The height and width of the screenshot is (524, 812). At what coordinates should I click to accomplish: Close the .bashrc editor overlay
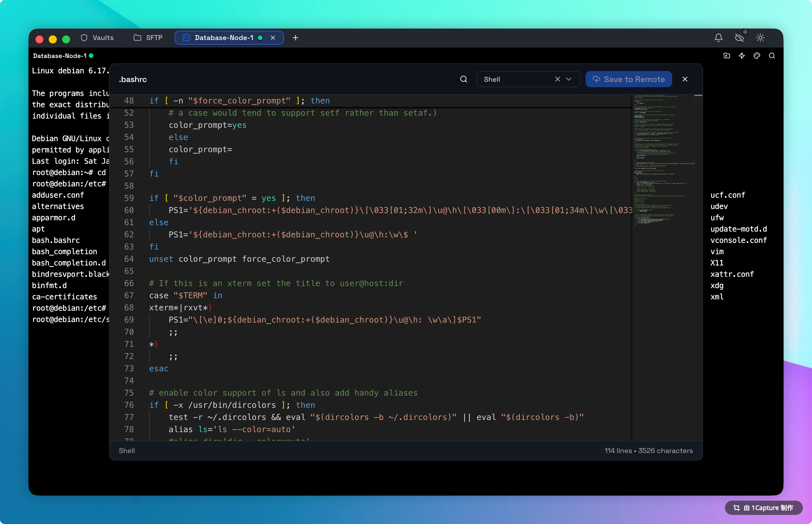(x=685, y=79)
